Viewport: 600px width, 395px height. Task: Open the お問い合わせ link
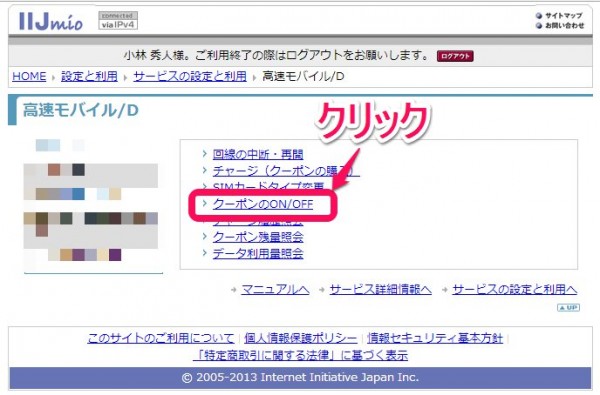pos(564,26)
